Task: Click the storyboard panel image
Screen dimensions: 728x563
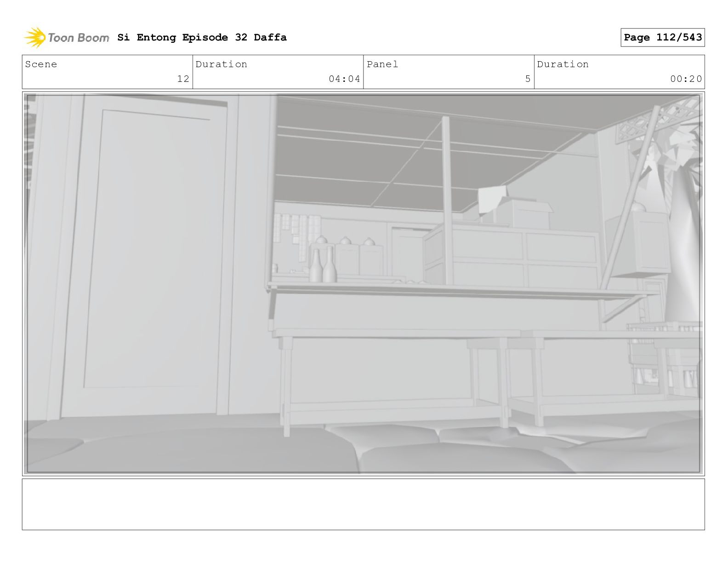Action: (363, 284)
